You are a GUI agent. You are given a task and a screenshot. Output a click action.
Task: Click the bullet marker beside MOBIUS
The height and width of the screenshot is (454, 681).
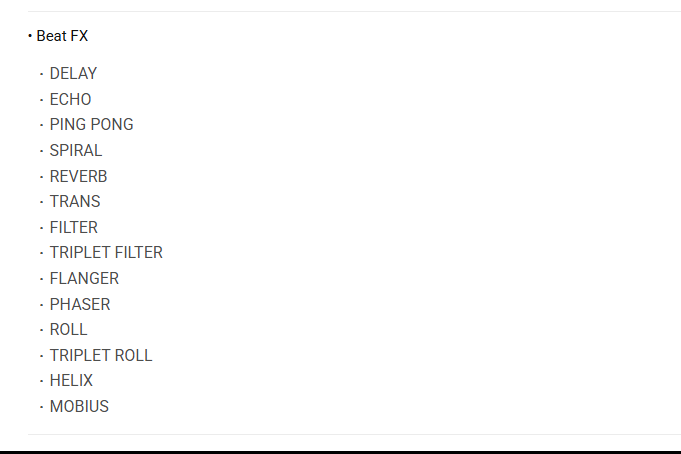41,407
